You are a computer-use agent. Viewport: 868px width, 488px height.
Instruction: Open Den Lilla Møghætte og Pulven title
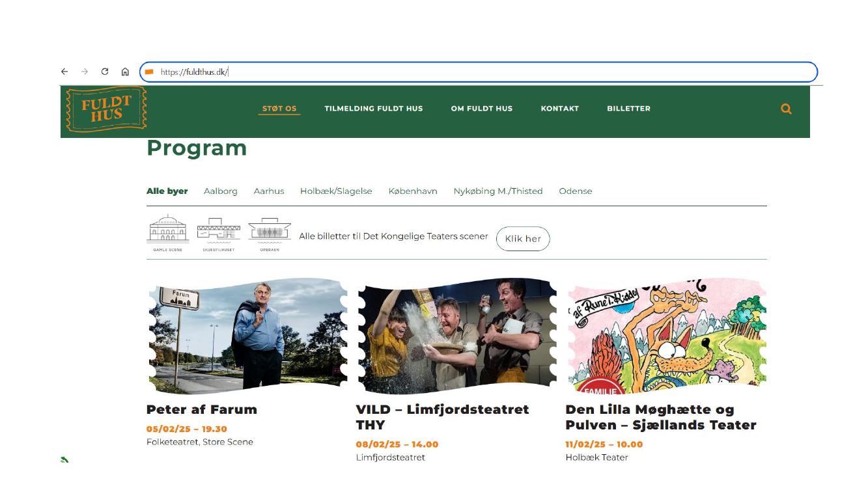(661, 417)
